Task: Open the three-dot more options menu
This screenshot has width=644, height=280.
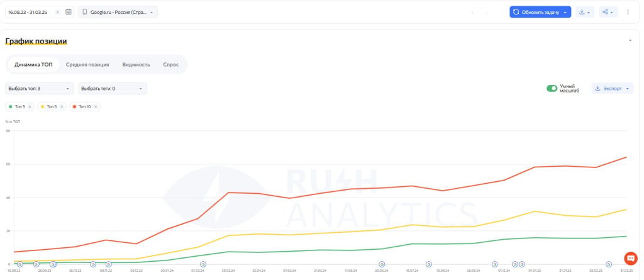Action: point(628,12)
